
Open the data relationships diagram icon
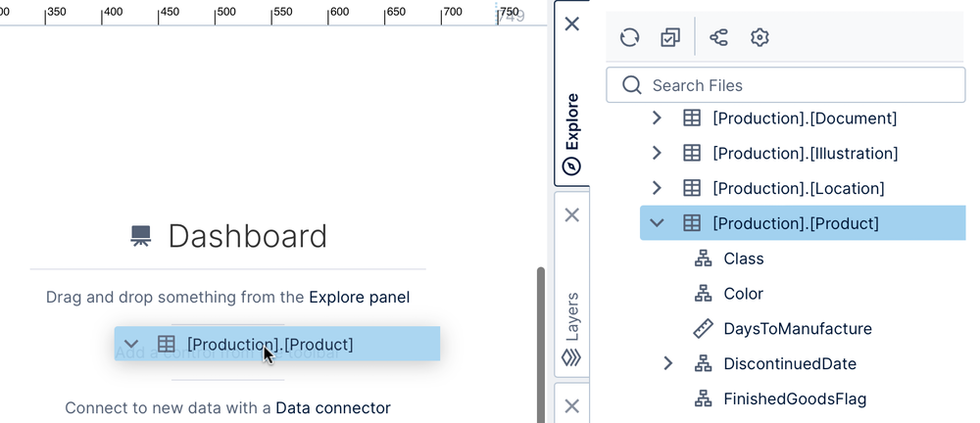[x=718, y=37]
